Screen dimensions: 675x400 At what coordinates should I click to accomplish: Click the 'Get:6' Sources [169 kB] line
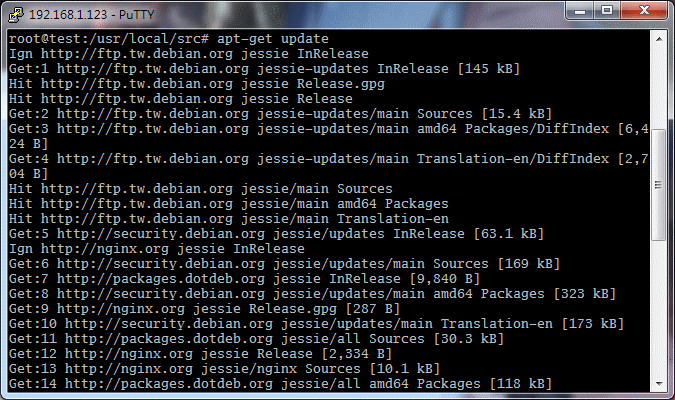pyautogui.click(x=284, y=264)
